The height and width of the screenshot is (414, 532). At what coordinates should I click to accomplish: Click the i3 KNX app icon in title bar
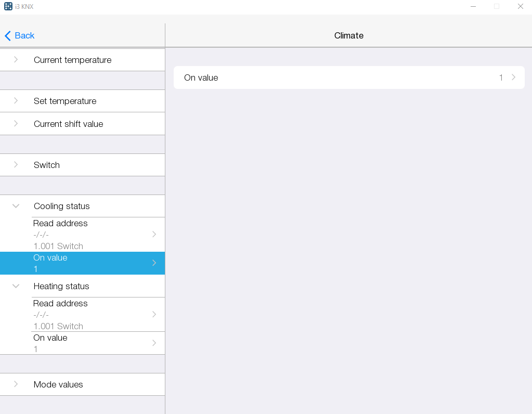[x=8, y=6]
